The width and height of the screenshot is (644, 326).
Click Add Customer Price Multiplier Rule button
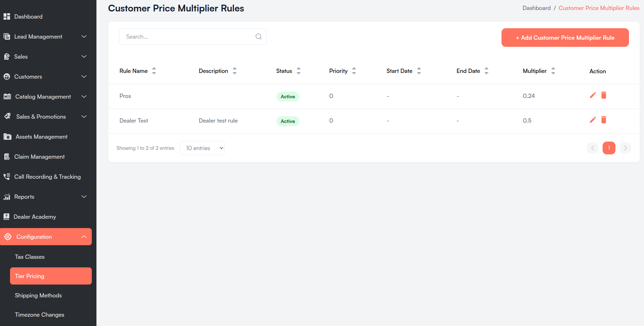(x=565, y=38)
